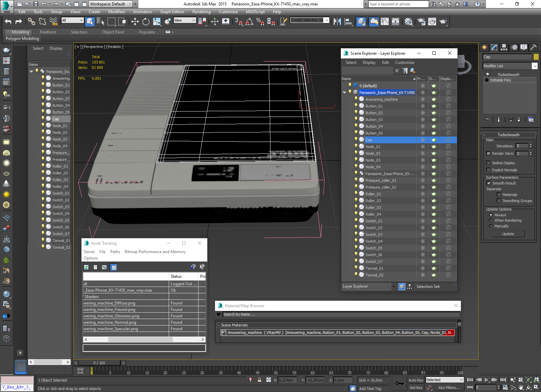Switch to Hierarchy command panel tab
The width and height of the screenshot is (541, 392).
pyautogui.click(x=504, y=47)
